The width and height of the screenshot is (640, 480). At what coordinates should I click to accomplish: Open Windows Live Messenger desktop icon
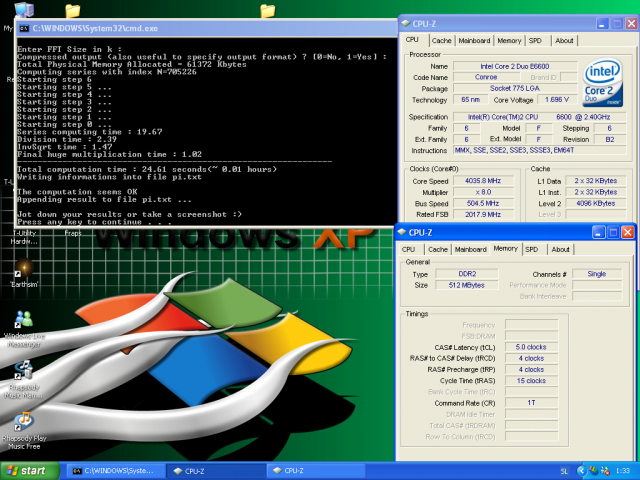pyautogui.click(x=24, y=329)
